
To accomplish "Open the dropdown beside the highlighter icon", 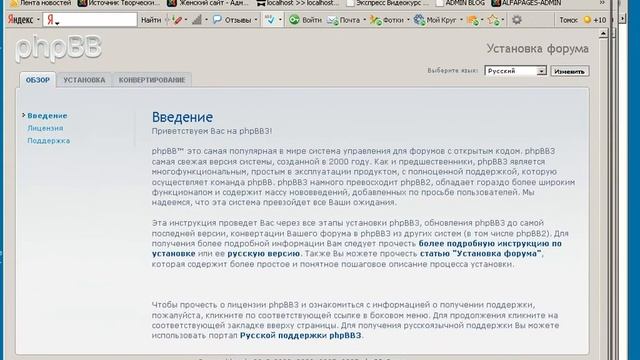I will 186,20.
